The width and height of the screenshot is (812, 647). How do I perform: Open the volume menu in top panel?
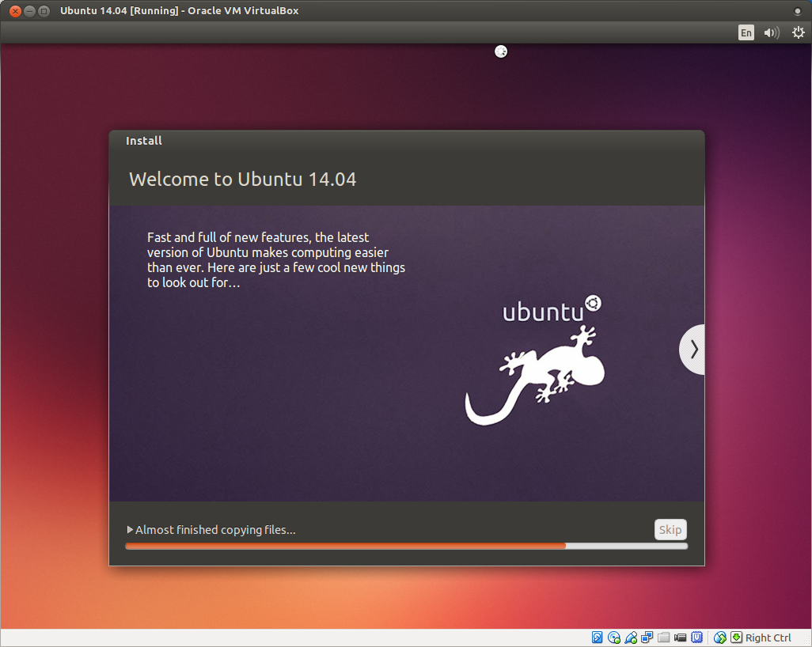click(x=771, y=32)
